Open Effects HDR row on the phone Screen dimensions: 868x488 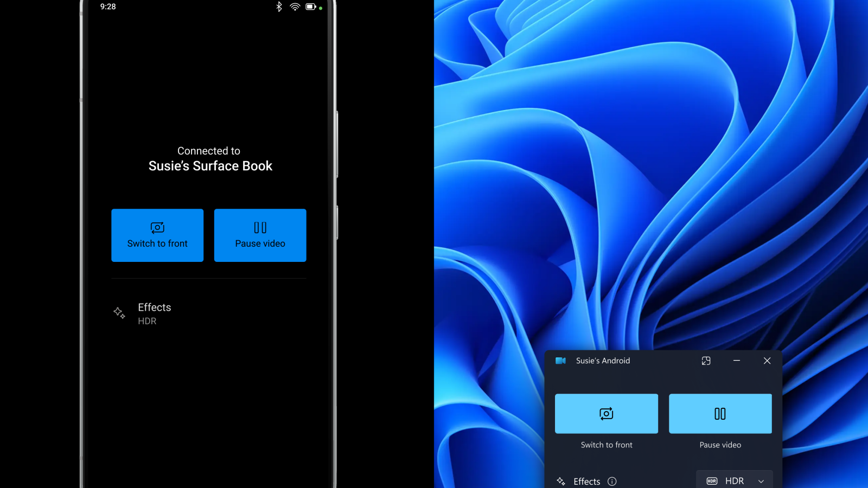209,313
